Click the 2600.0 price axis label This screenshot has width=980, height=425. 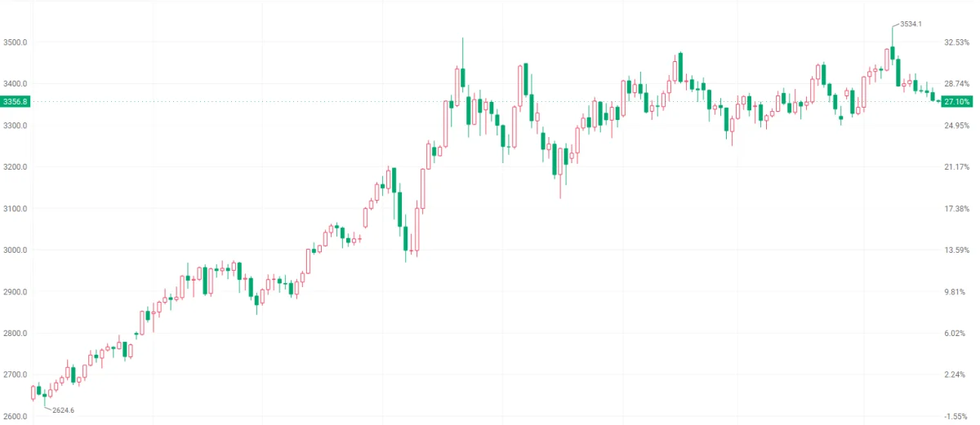tap(16, 417)
